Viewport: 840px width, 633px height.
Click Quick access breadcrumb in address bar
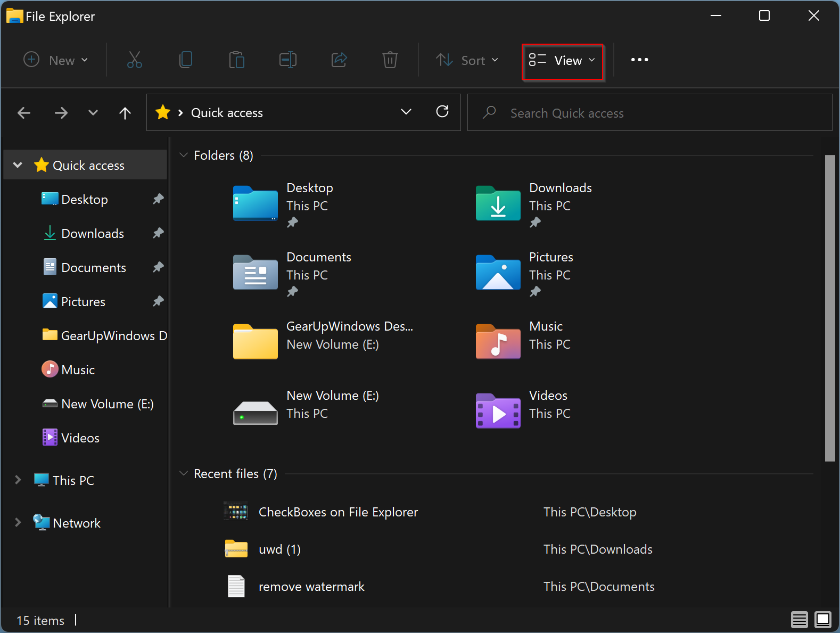pyautogui.click(x=227, y=113)
